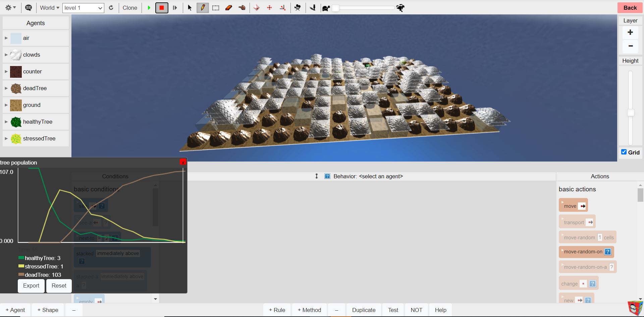The width and height of the screenshot is (644, 317).
Task: Click deadTree: 103 legend entry
Action: tap(40, 275)
